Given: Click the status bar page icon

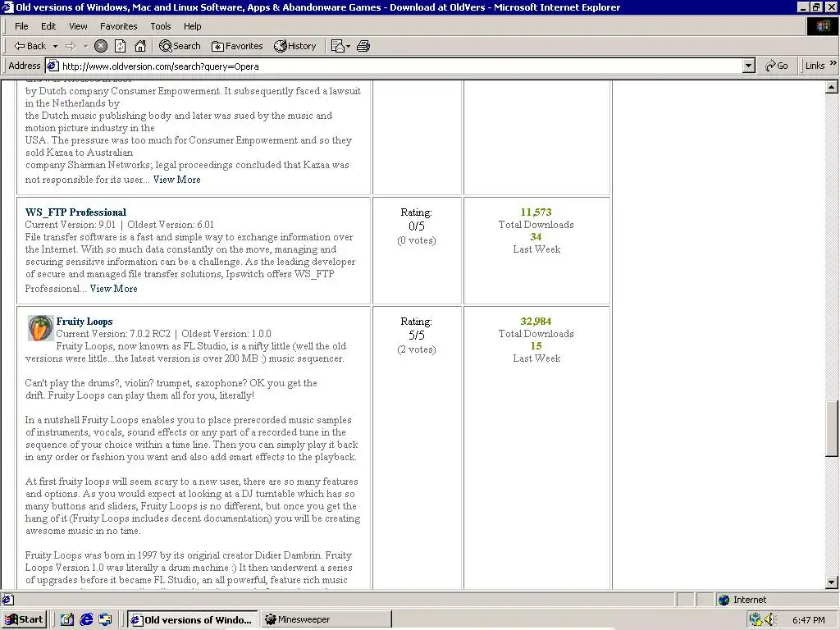Looking at the screenshot, I should 8,600.
